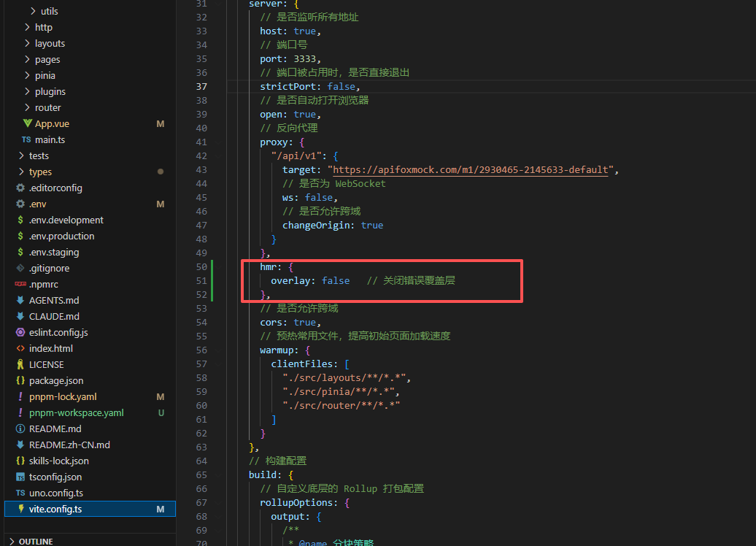Open the .editorconfig file
The height and width of the screenshot is (546, 756).
[55, 188]
